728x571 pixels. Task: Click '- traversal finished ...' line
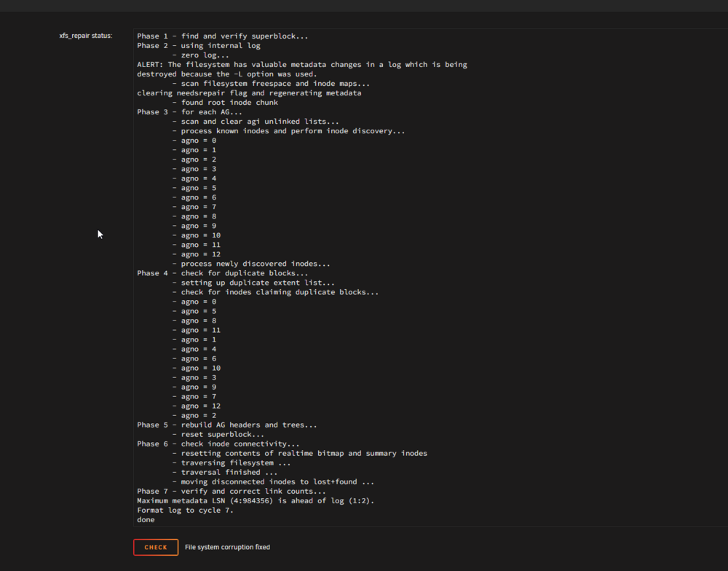(x=225, y=472)
